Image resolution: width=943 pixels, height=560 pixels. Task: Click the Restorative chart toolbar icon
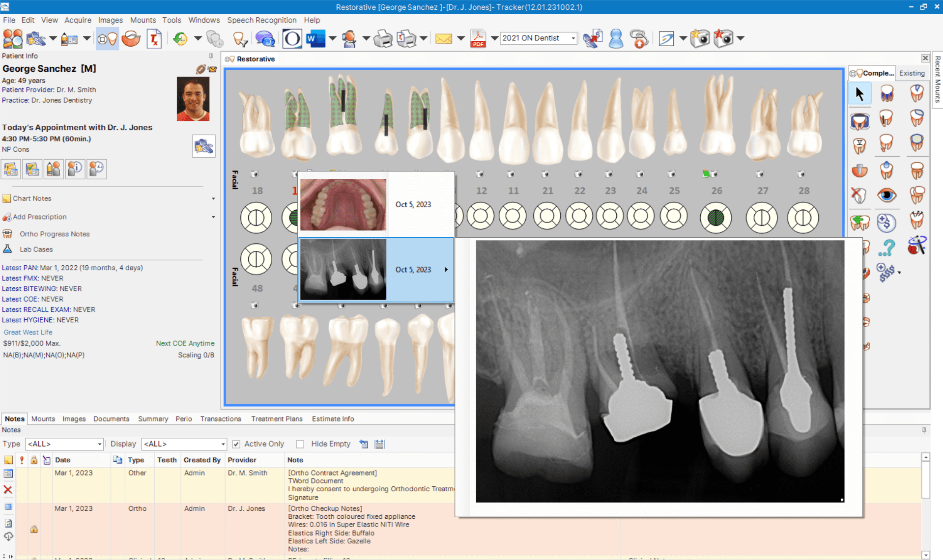pos(107,38)
